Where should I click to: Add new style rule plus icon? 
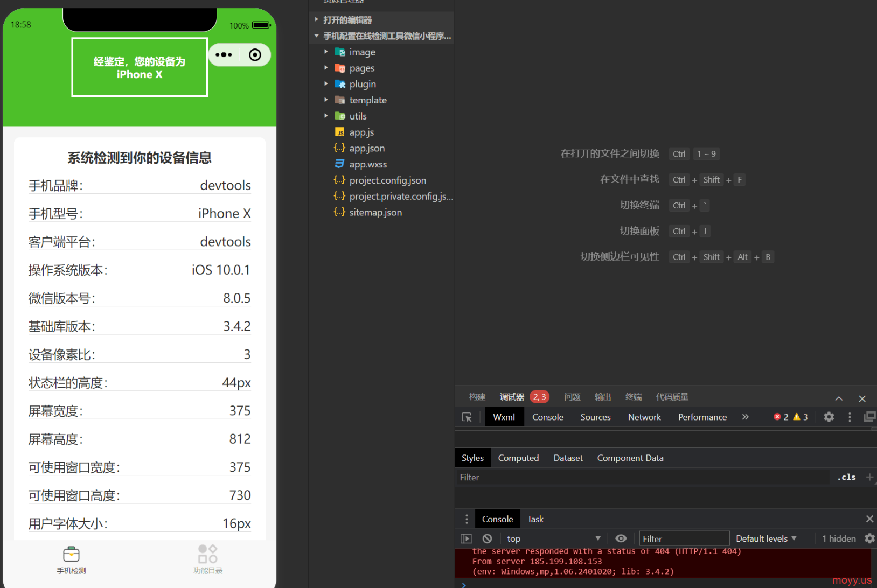pyautogui.click(x=869, y=477)
